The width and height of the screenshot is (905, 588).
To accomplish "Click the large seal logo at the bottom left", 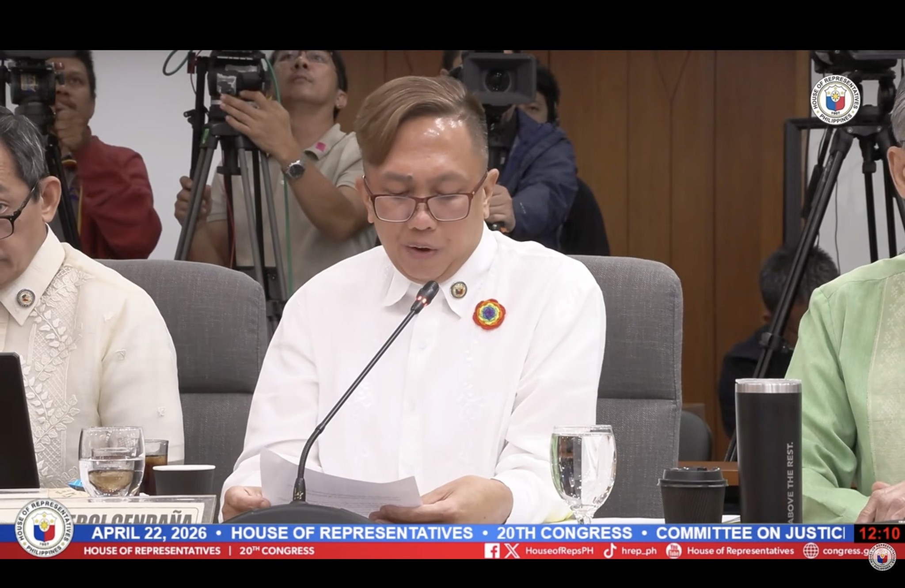I will [44, 529].
